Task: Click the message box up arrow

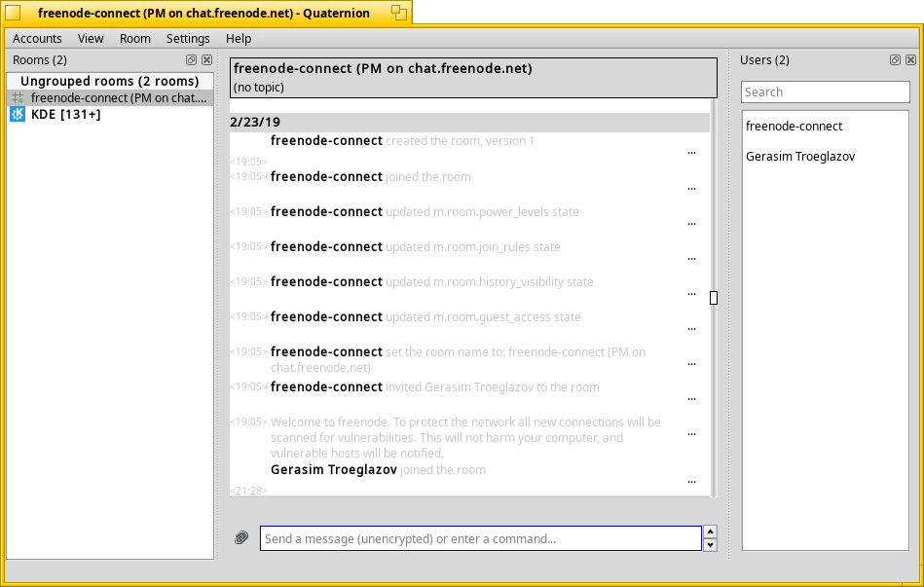Action: click(x=710, y=532)
